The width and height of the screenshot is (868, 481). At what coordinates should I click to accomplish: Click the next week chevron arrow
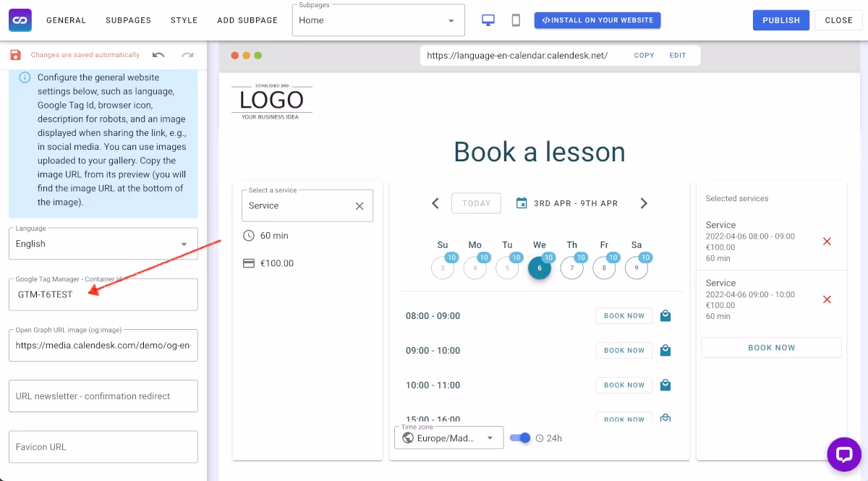[644, 203]
